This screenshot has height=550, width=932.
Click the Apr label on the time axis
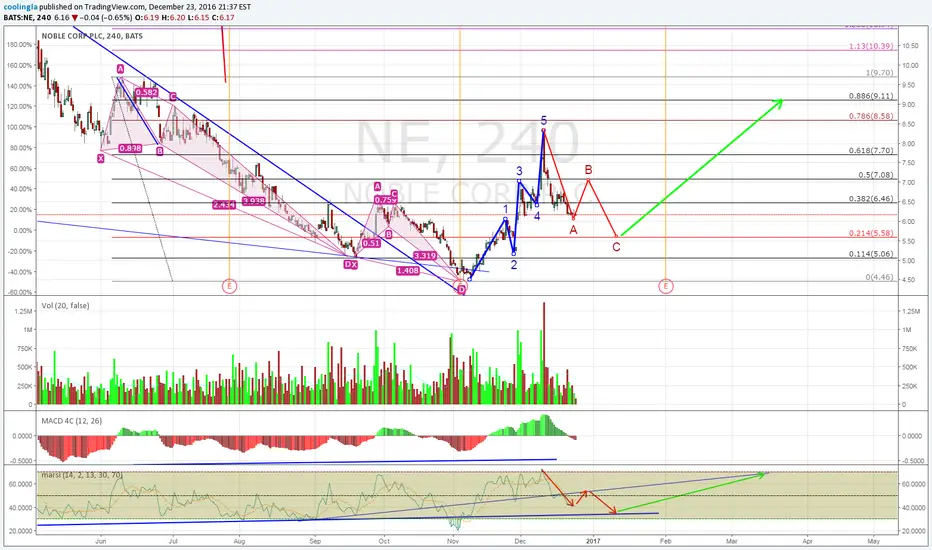click(807, 541)
